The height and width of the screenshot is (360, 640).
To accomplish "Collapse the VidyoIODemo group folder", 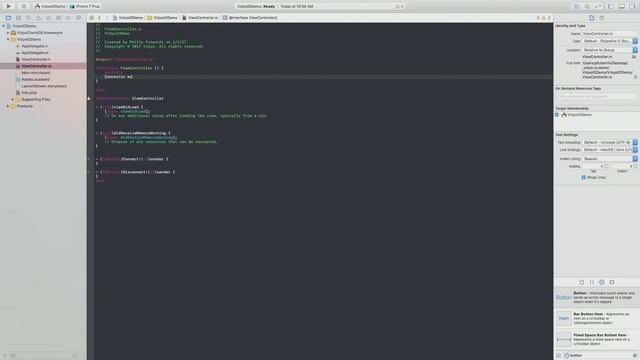I will [x=8, y=39].
